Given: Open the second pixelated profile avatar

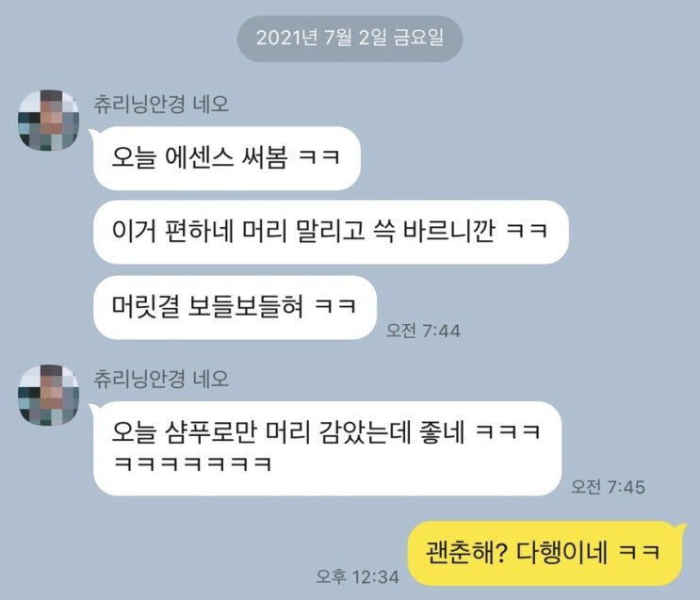Looking at the screenshot, I should [x=48, y=395].
